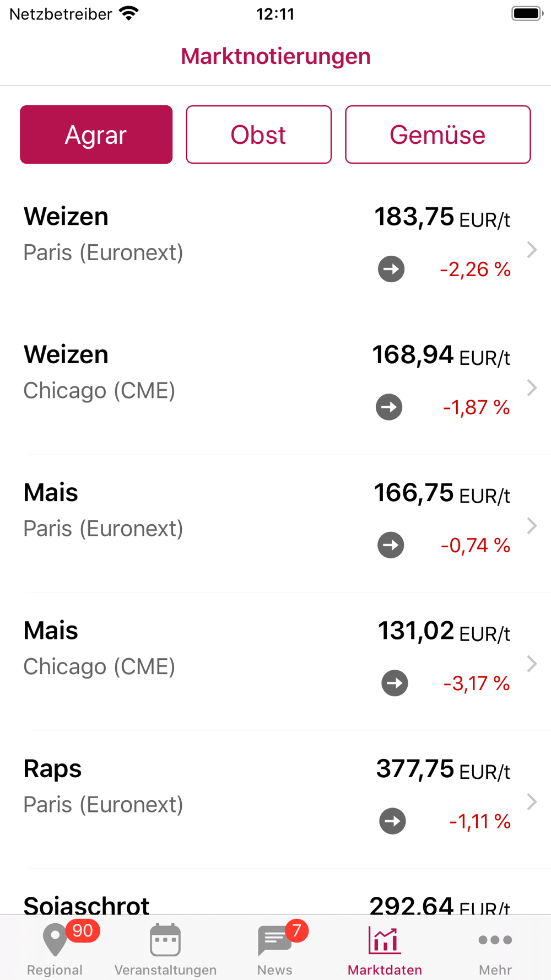
Task: Open the Veranstaltungen calendar icon
Action: (165, 940)
